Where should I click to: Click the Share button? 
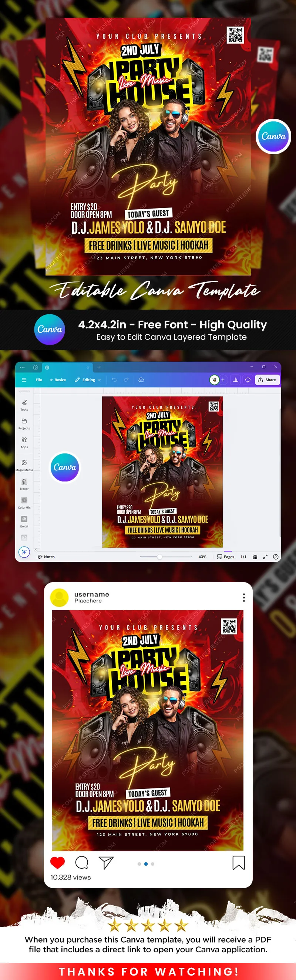tap(267, 380)
